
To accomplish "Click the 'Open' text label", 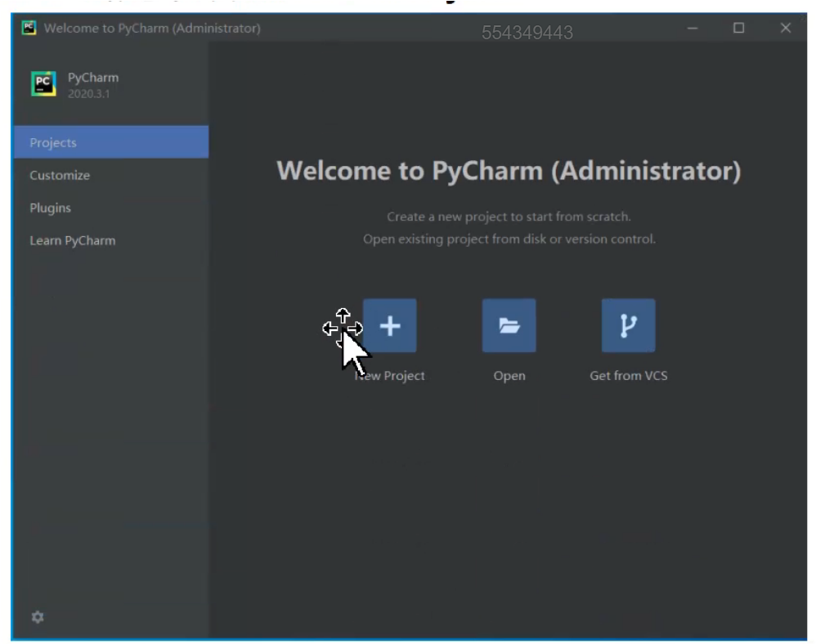I will pyautogui.click(x=509, y=376).
